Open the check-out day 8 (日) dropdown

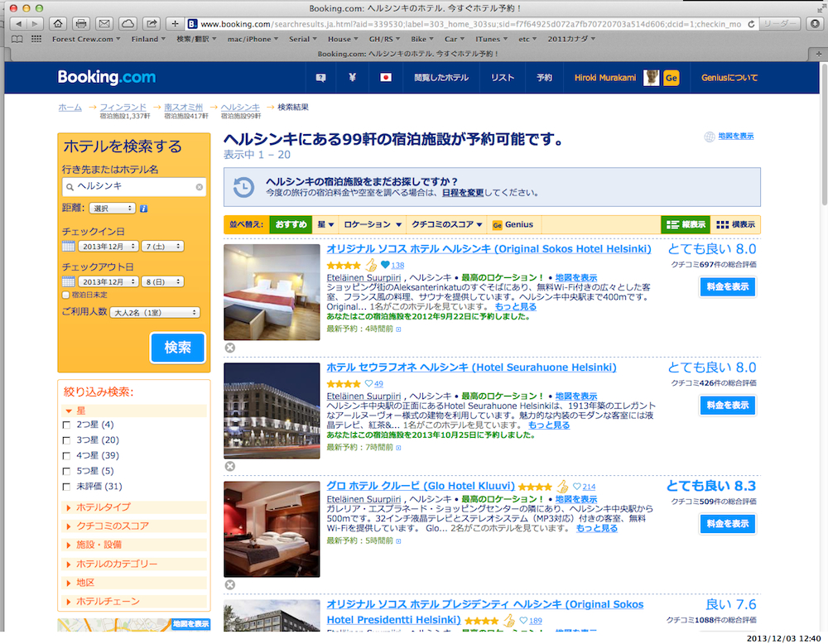(162, 282)
